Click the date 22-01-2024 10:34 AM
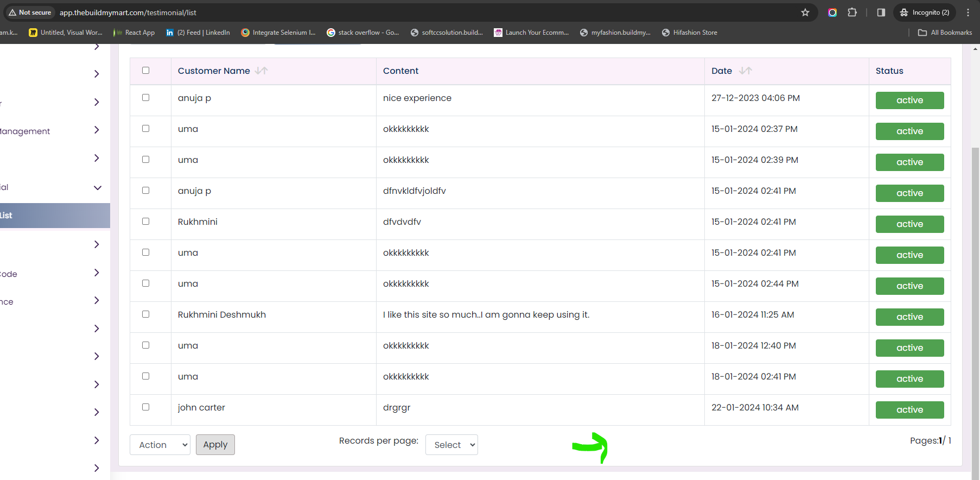Image resolution: width=980 pixels, height=480 pixels. point(755,408)
